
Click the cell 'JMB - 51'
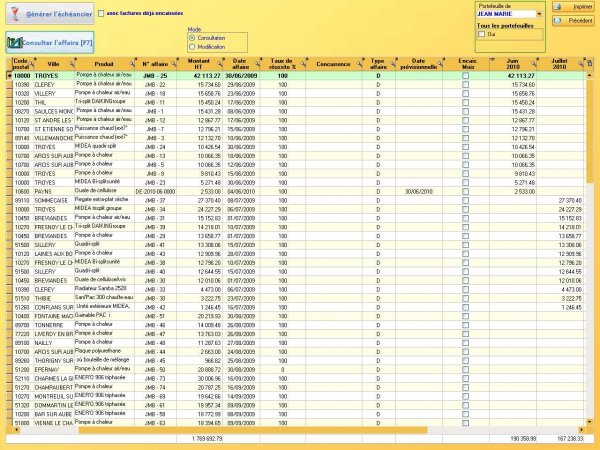point(155,316)
